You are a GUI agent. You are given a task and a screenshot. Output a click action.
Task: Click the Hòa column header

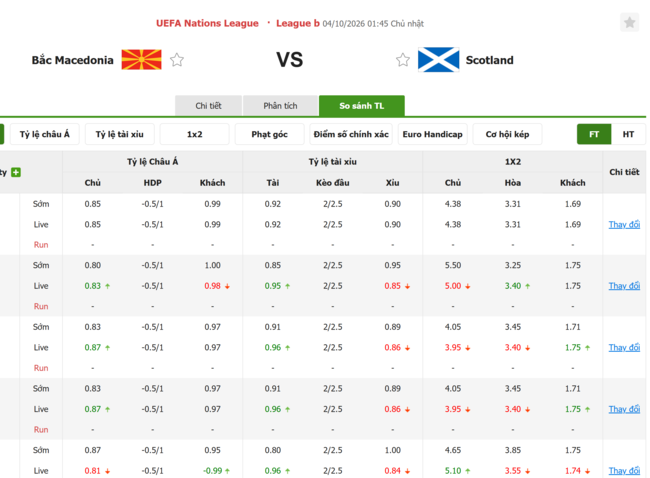point(513,183)
